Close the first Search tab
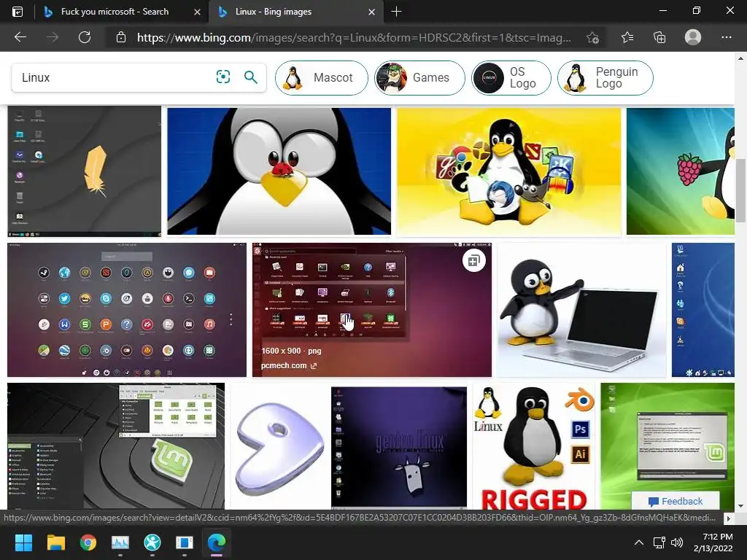Screen dimensions: 747x560 [x=197, y=12]
